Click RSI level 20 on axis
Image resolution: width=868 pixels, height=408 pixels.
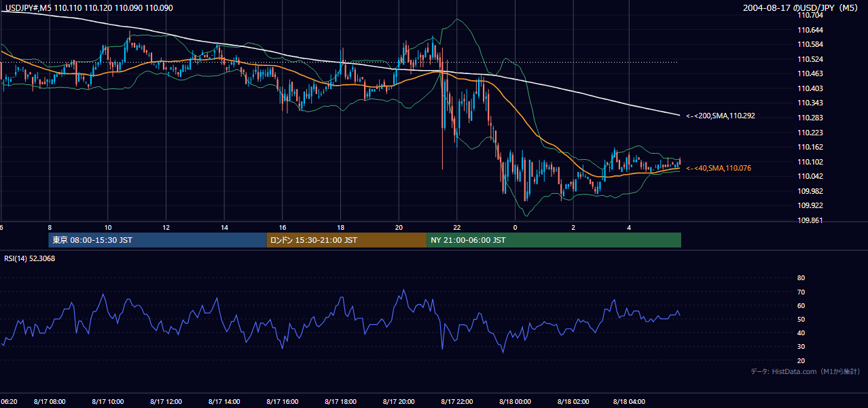click(801, 360)
